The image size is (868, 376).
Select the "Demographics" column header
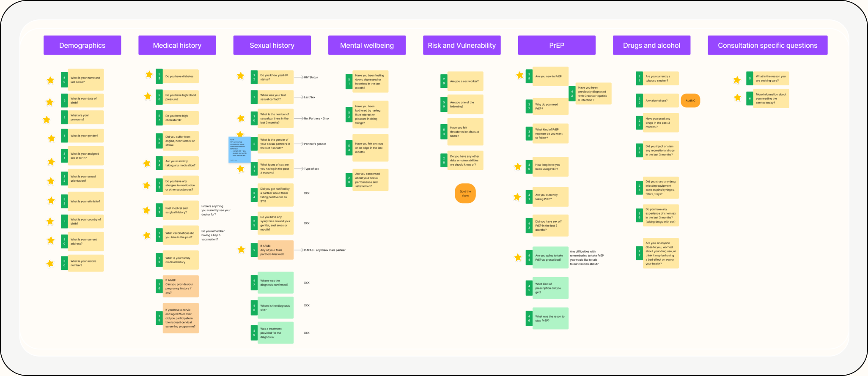(x=82, y=45)
